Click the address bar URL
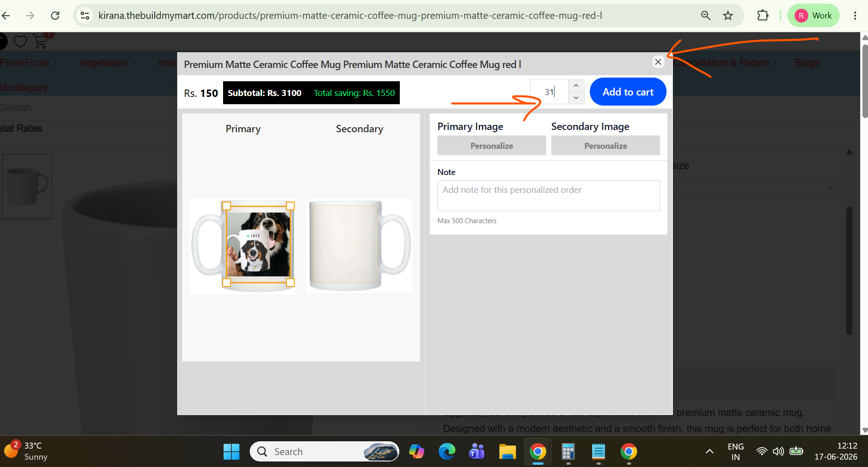 pos(350,16)
